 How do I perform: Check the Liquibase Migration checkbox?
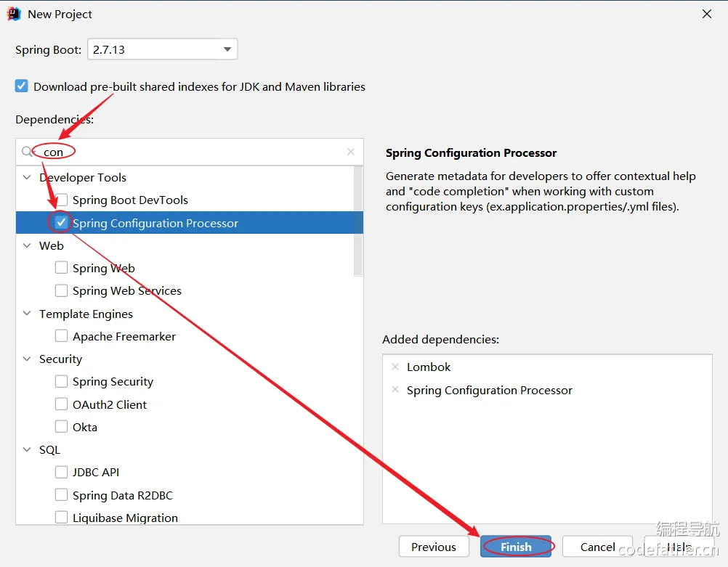pyautogui.click(x=61, y=517)
